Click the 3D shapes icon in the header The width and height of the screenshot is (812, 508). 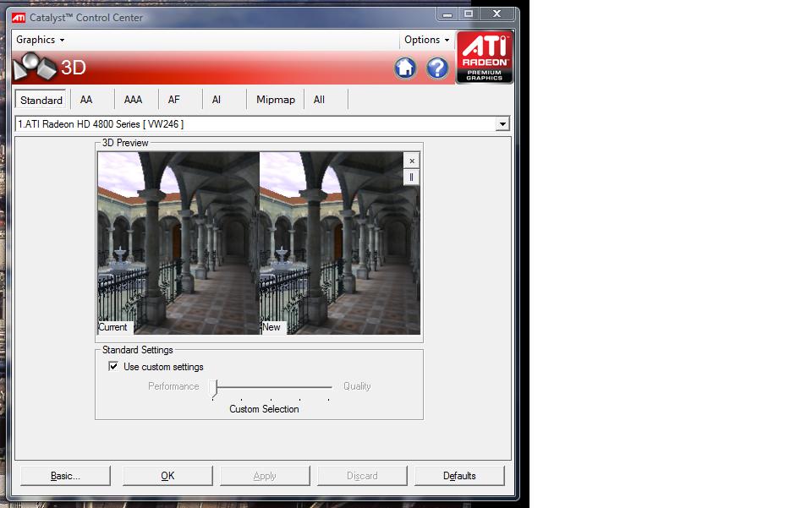[x=35, y=68]
